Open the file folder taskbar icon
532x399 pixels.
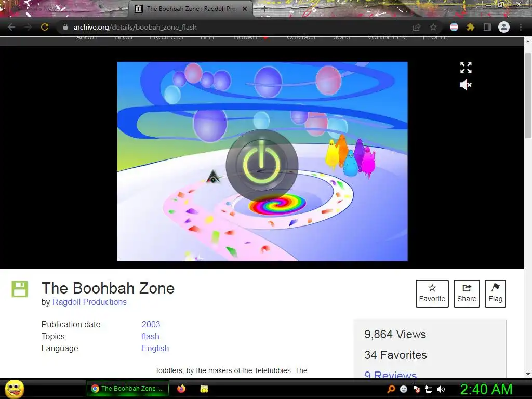coord(204,389)
